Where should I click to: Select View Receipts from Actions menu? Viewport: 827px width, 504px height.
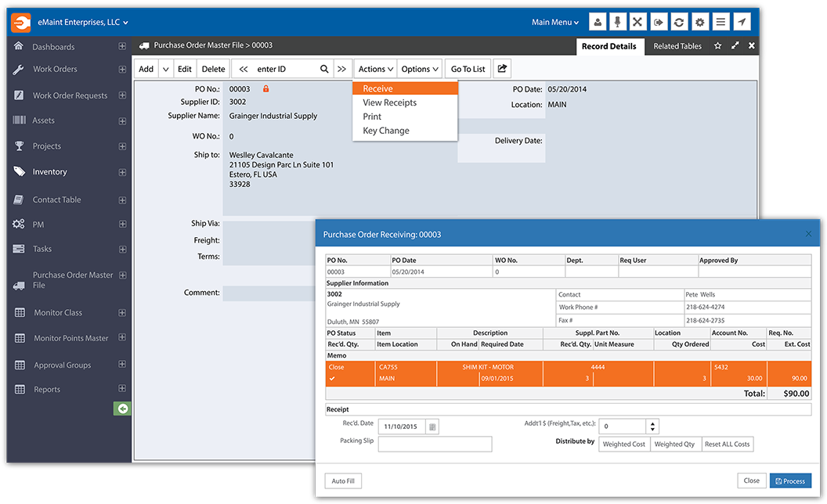point(405,103)
